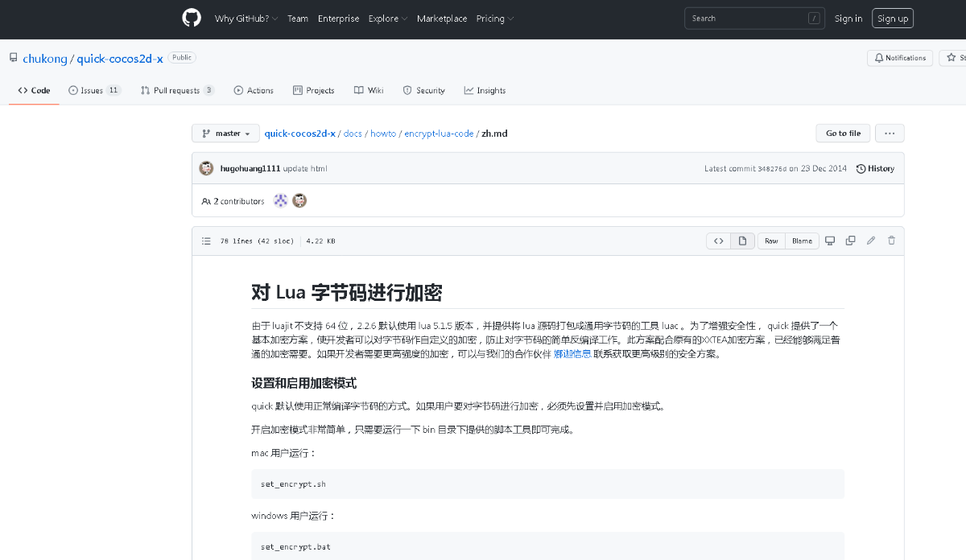The height and width of the screenshot is (560, 966).
Task: Open GitHub home via Octocat logo
Action: [x=192, y=18]
